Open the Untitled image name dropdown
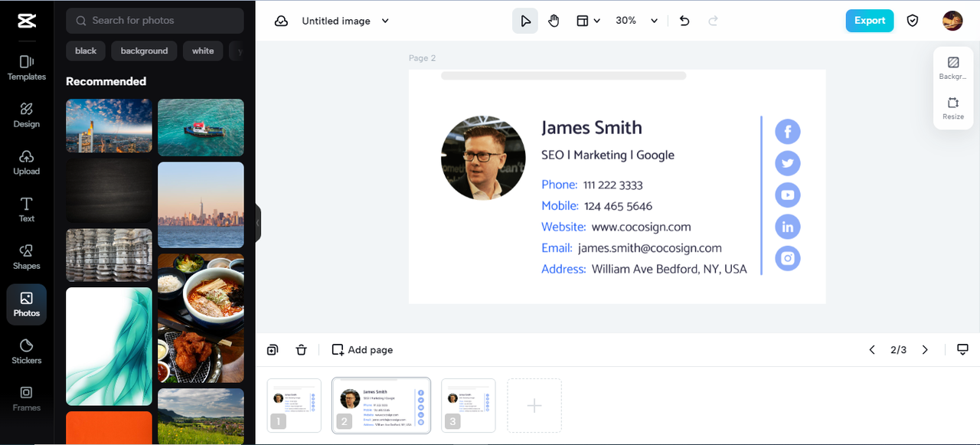The image size is (980, 445). [345, 21]
